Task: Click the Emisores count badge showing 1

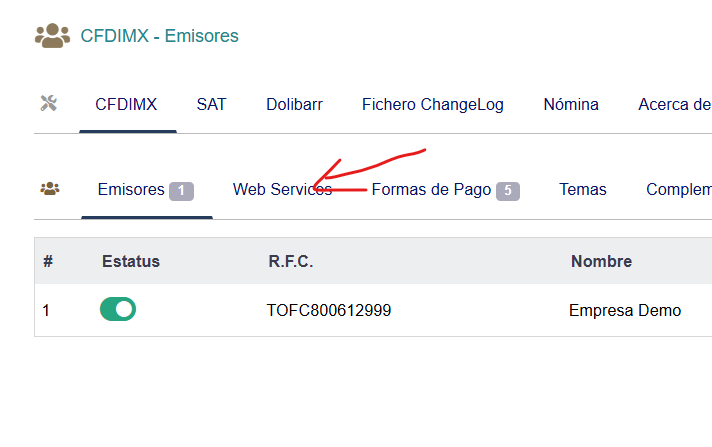Action: pyautogui.click(x=181, y=191)
